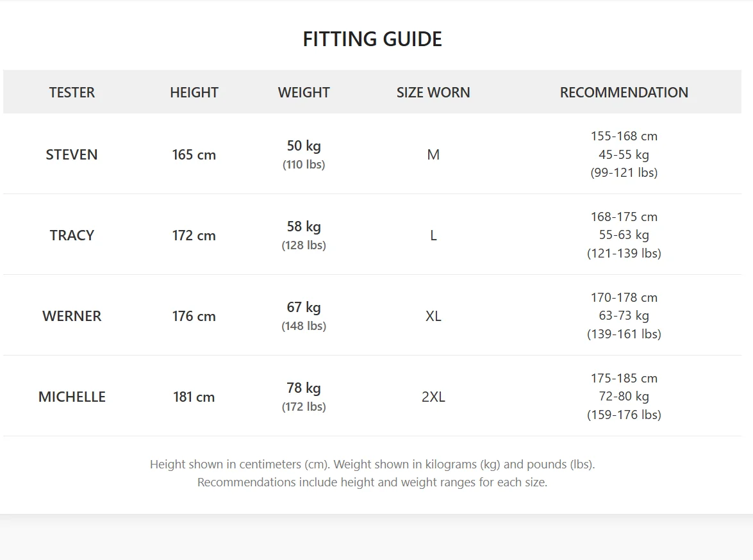Select the HEIGHT column header
753x560 pixels.
[194, 92]
